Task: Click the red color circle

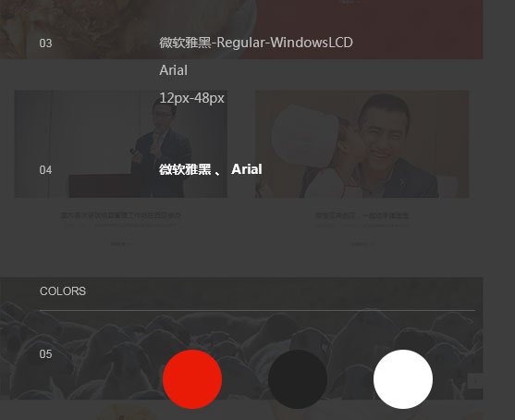Action: [x=192, y=379]
